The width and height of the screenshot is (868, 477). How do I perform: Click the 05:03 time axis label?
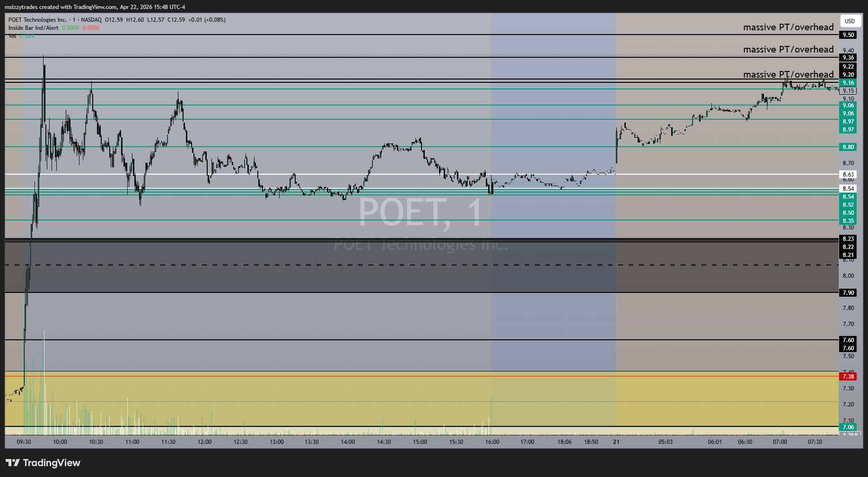(666, 442)
